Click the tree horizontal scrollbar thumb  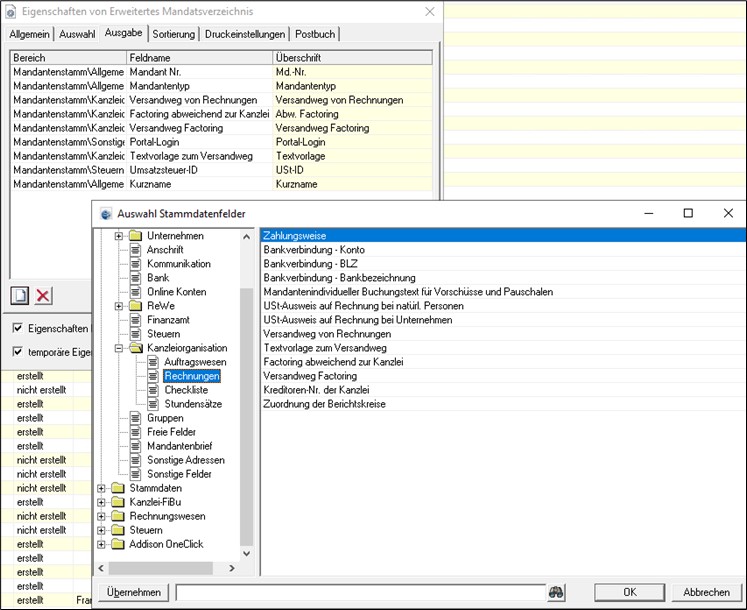pos(161,568)
